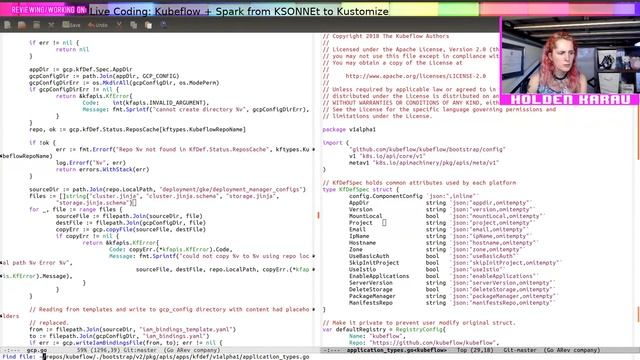This screenshot has height=360, width=640.
Task: Click the Open directory (dired) toolbar icon
Action: click(x=36, y=25)
